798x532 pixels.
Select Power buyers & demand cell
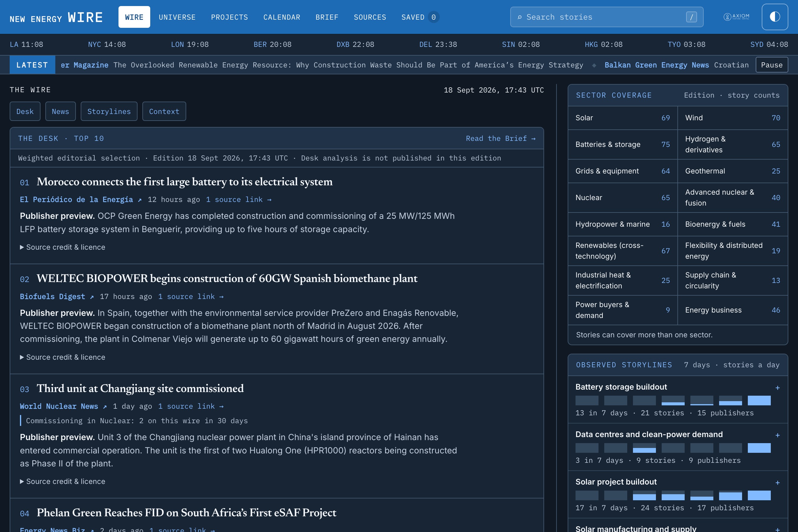click(x=623, y=310)
